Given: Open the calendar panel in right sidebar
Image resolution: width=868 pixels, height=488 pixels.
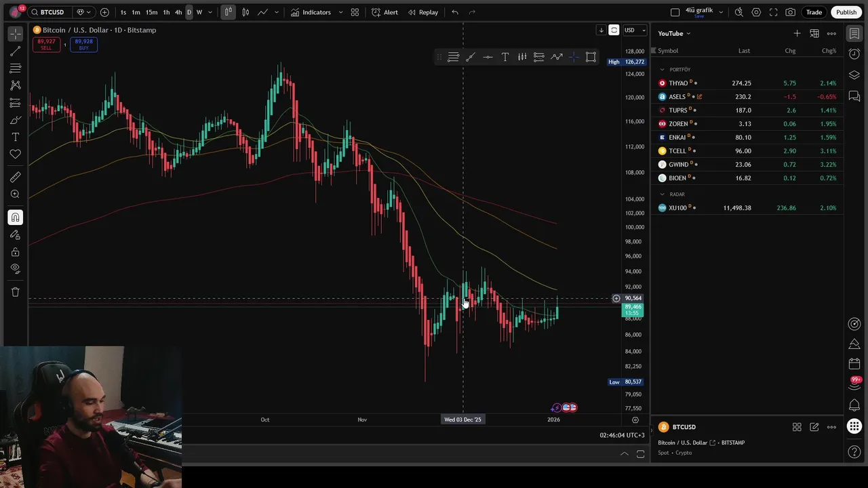Looking at the screenshot, I should pyautogui.click(x=854, y=364).
